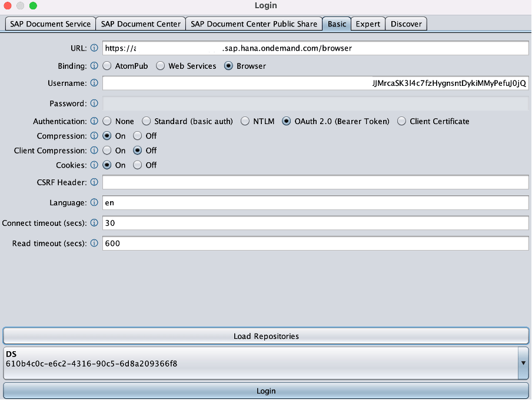Image resolution: width=532 pixels, height=400 pixels.
Task: Turn Client Compression On
Action: (x=107, y=151)
